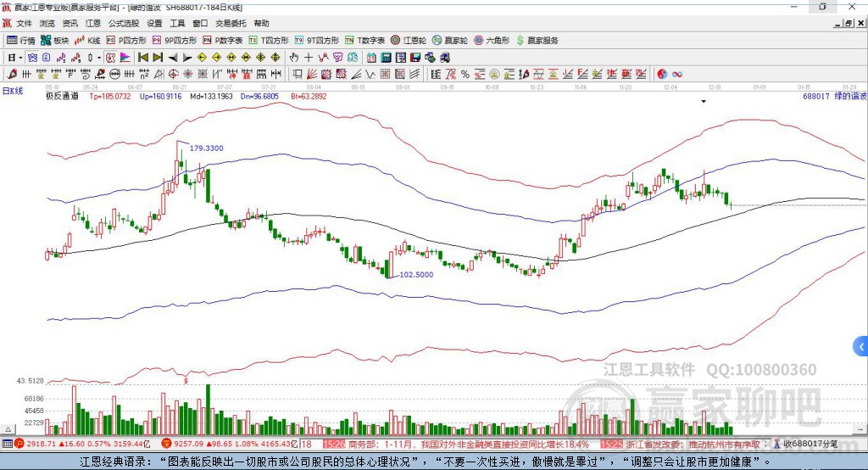Screen dimensions: 868x470
Task: Click the percent sign icon
Action: [x=465, y=74]
